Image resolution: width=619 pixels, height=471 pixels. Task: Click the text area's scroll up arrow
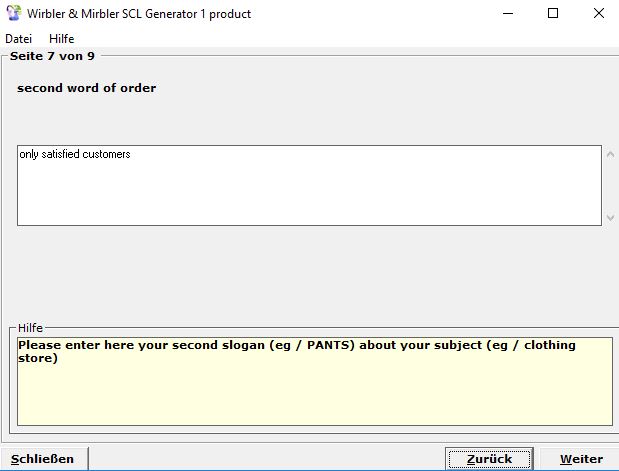pos(610,153)
